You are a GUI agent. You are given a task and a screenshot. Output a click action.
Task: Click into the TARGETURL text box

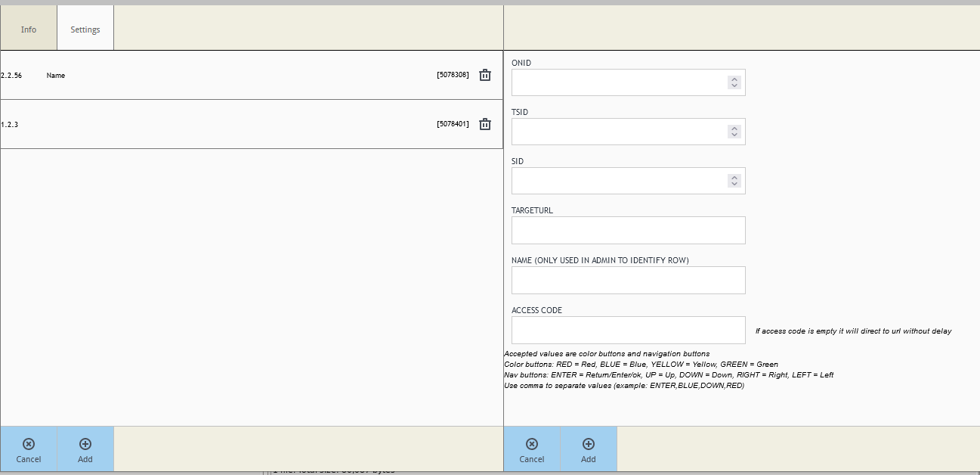click(628, 231)
